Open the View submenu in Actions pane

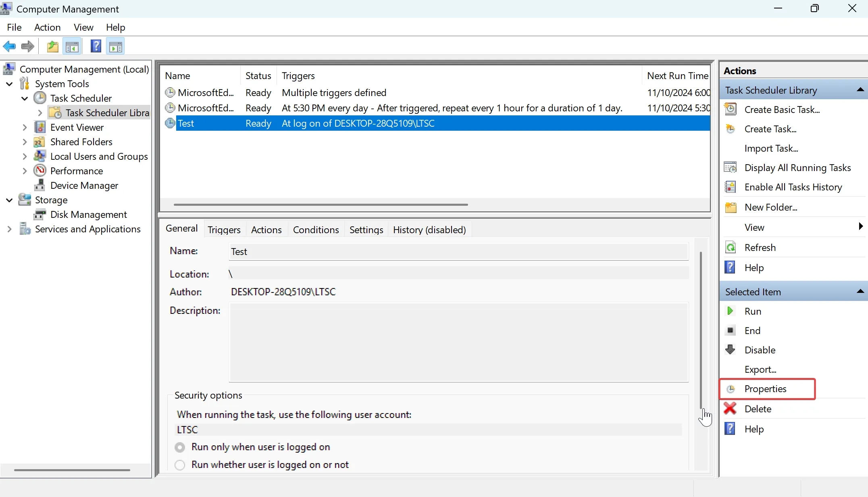pos(754,227)
